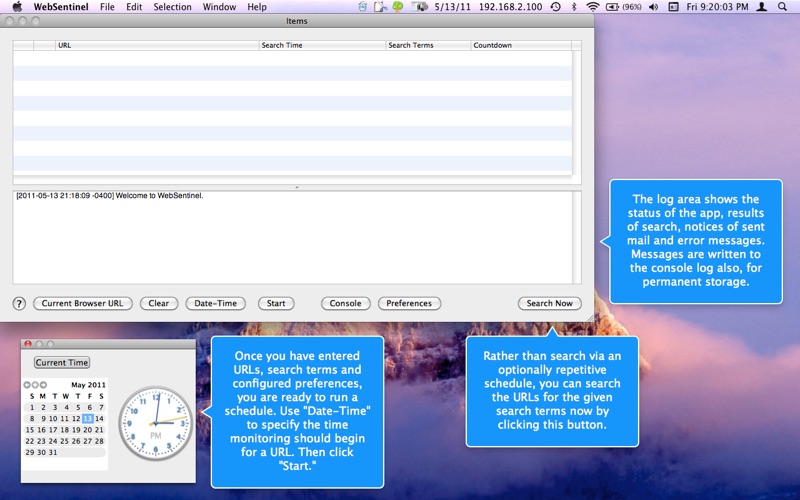Open the Apple menu
Screen dimensions: 800x500
coord(17,7)
